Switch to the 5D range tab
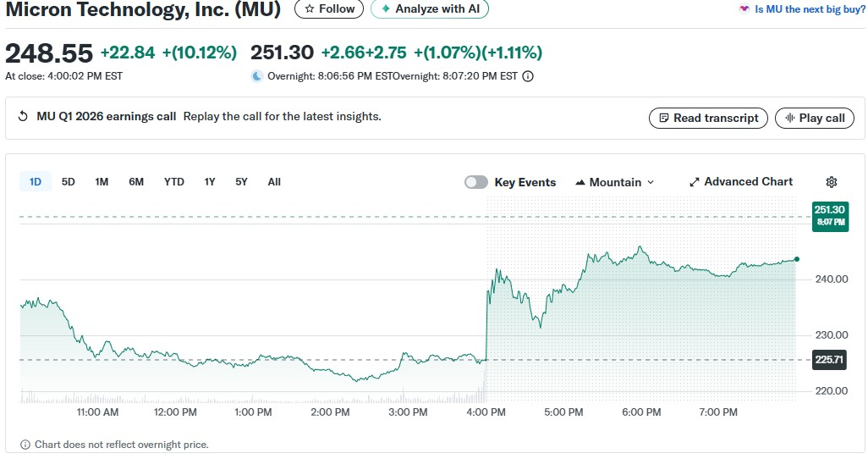Image resolution: width=868 pixels, height=459 pixels. [69, 182]
